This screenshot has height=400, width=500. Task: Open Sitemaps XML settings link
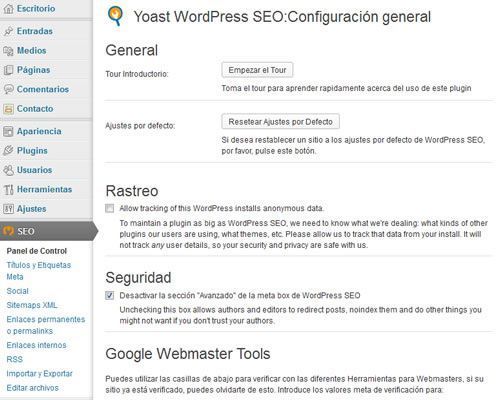coord(32,305)
